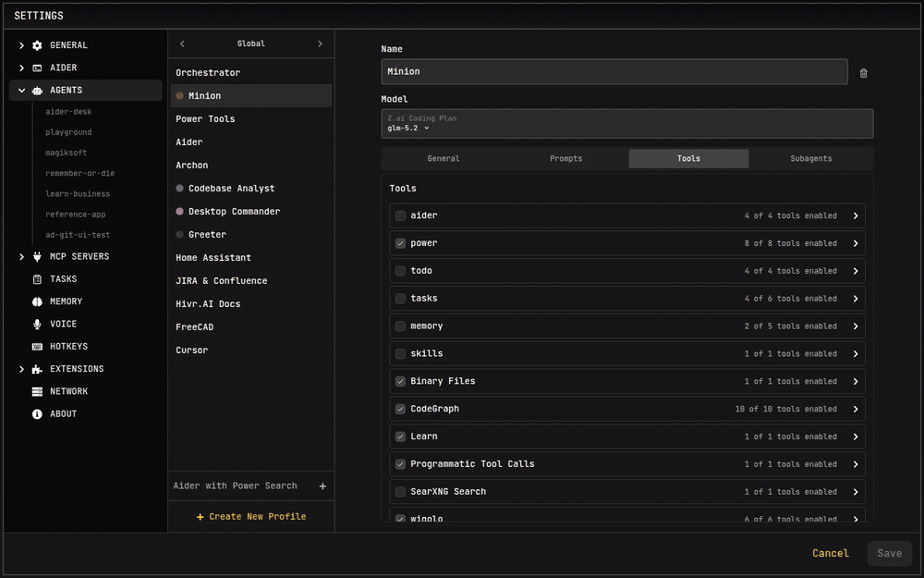
Task: Uncheck the CodeGraph tool group
Action: (x=400, y=409)
